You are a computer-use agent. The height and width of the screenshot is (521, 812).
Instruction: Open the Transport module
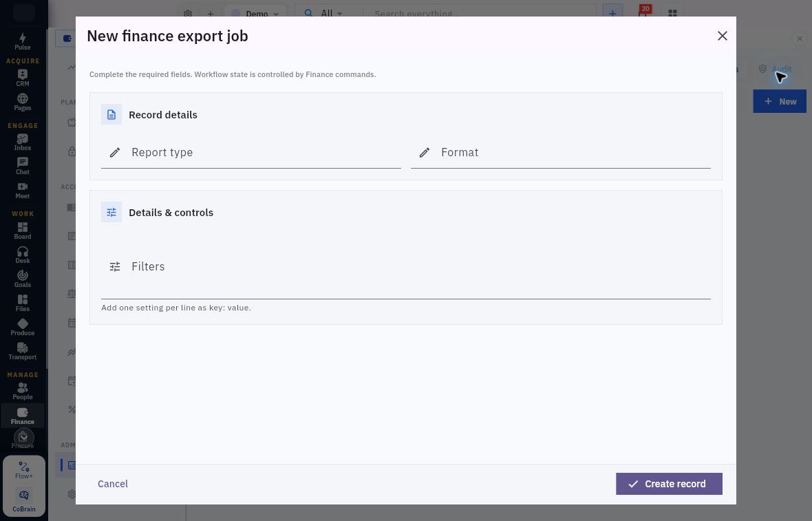[22, 351]
